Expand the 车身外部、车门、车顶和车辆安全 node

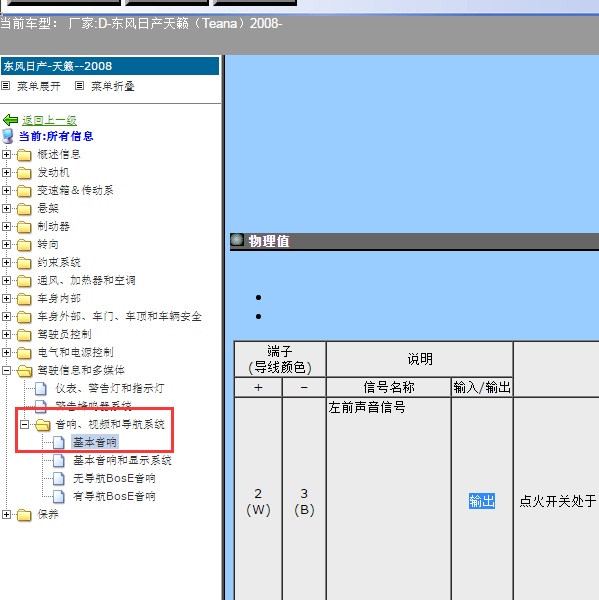tap(6, 316)
